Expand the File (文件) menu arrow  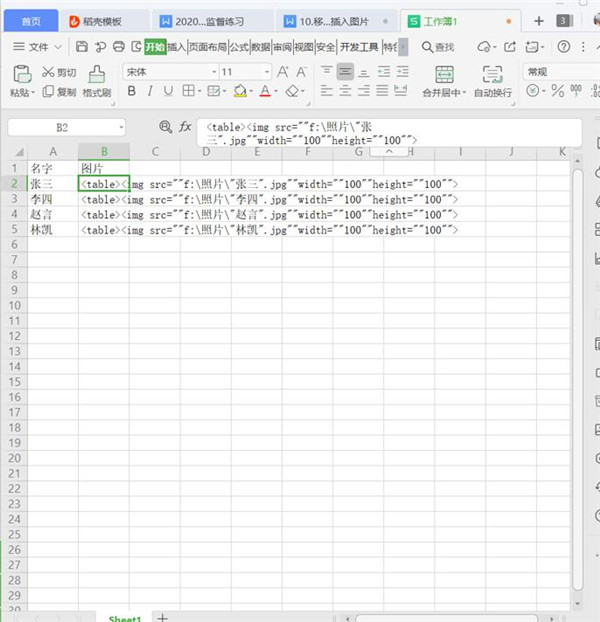pos(58,47)
